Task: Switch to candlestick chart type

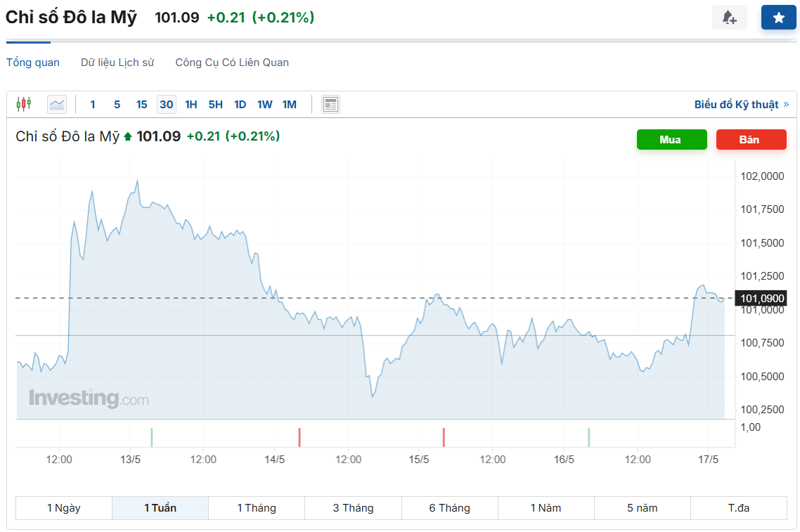Action: coord(24,105)
